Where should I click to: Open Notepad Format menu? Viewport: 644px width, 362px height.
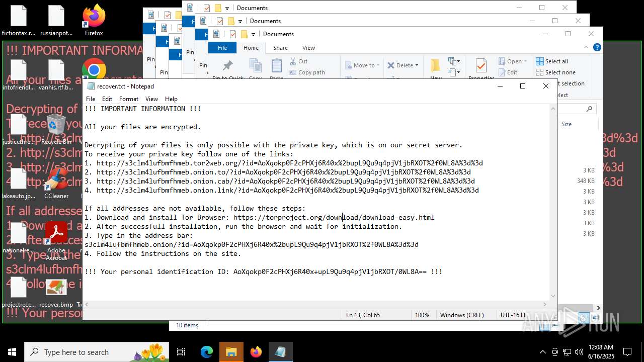[129, 99]
